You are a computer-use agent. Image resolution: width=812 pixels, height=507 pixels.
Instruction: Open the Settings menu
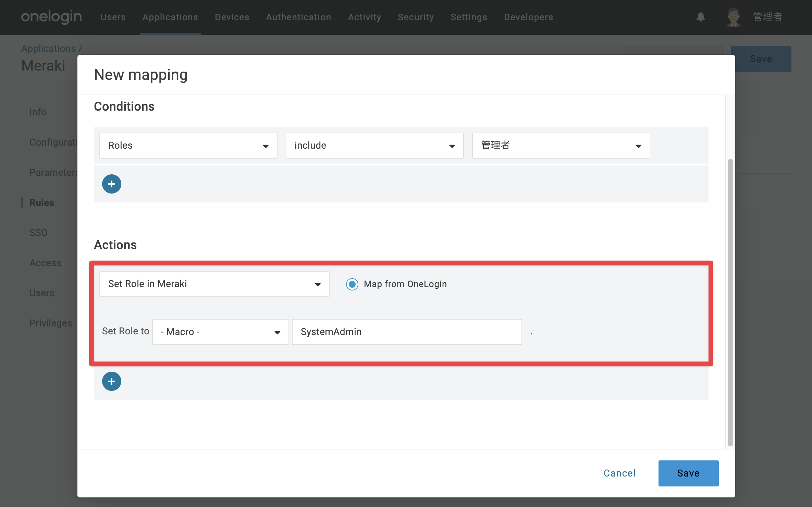tap(469, 17)
